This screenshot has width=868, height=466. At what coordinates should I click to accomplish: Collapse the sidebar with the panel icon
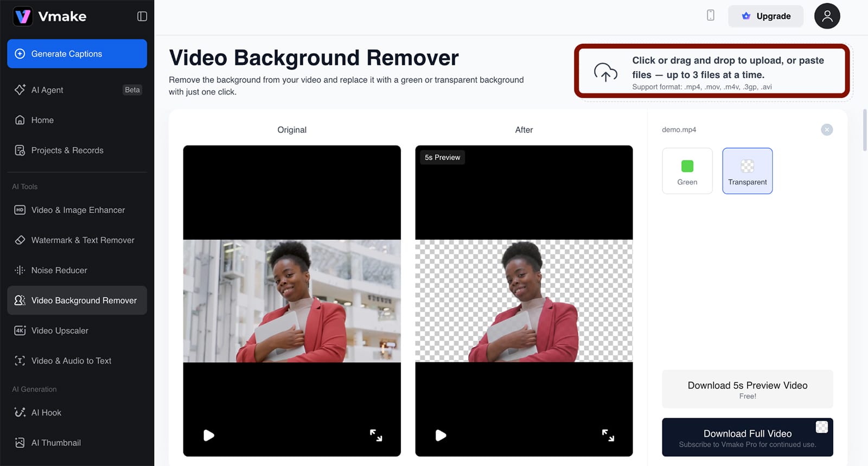point(142,16)
